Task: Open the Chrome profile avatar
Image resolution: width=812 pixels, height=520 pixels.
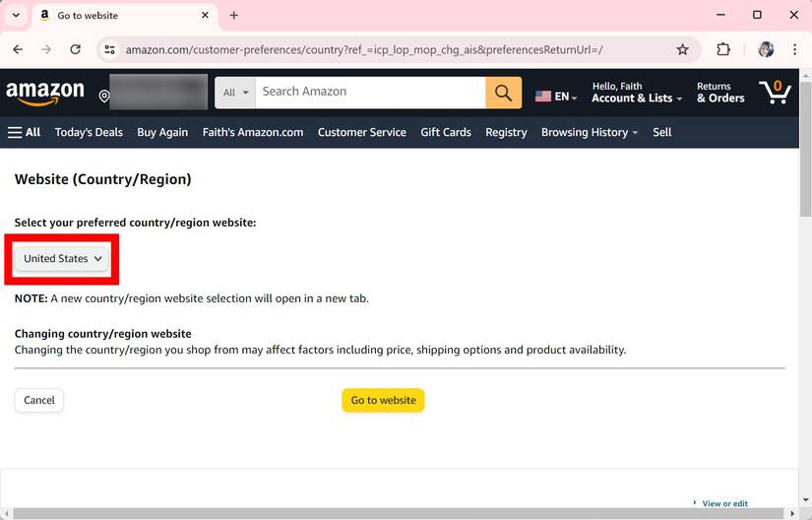Action: 766,49
